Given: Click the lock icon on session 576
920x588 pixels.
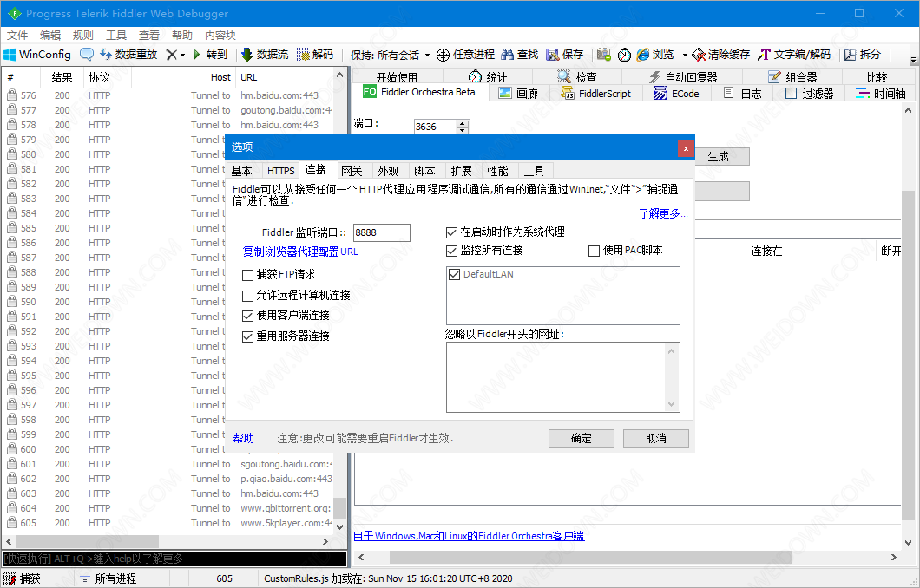Looking at the screenshot, I should coord(12,95).
